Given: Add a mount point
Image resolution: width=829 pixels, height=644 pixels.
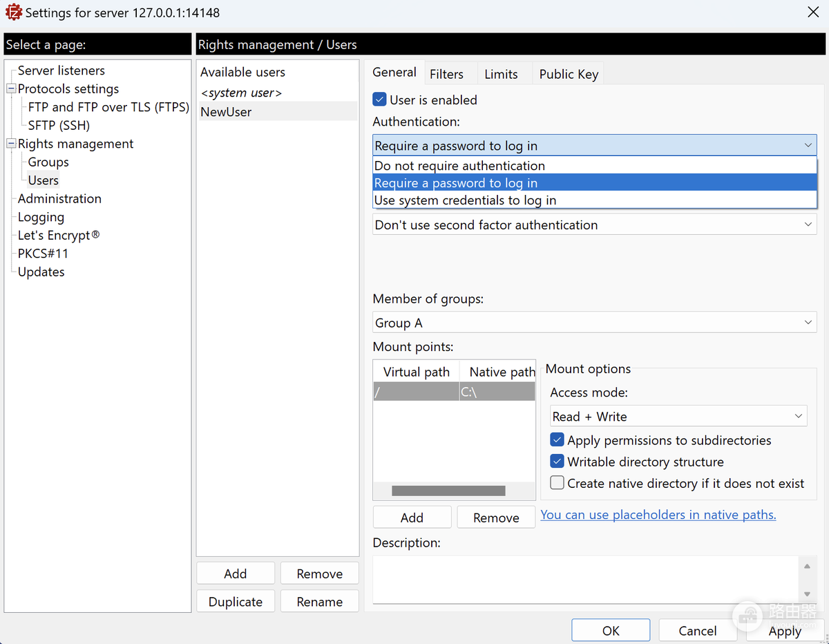Looking at the screenshot, I should [x=412, y=518].
